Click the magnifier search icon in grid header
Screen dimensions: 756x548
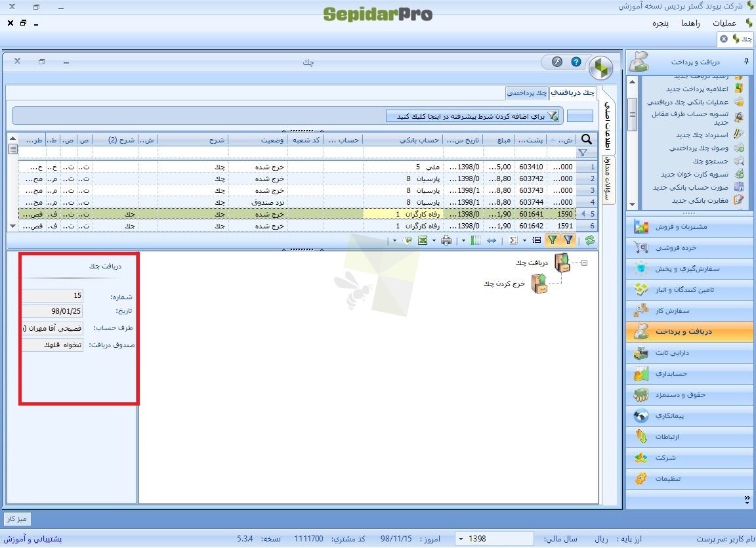(x=586, y=139)
